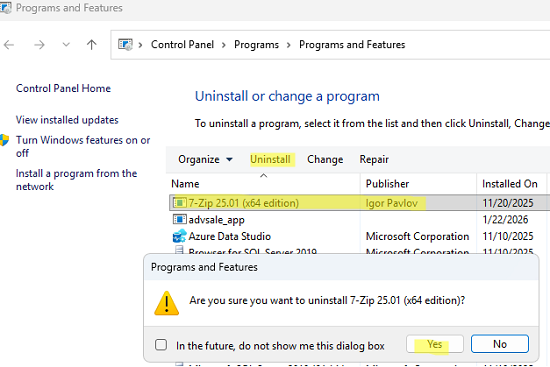Viewport: 550px width, 367px height.
Task: Click Igor Pavlov publisher cell
Action: tap(392, 203)
